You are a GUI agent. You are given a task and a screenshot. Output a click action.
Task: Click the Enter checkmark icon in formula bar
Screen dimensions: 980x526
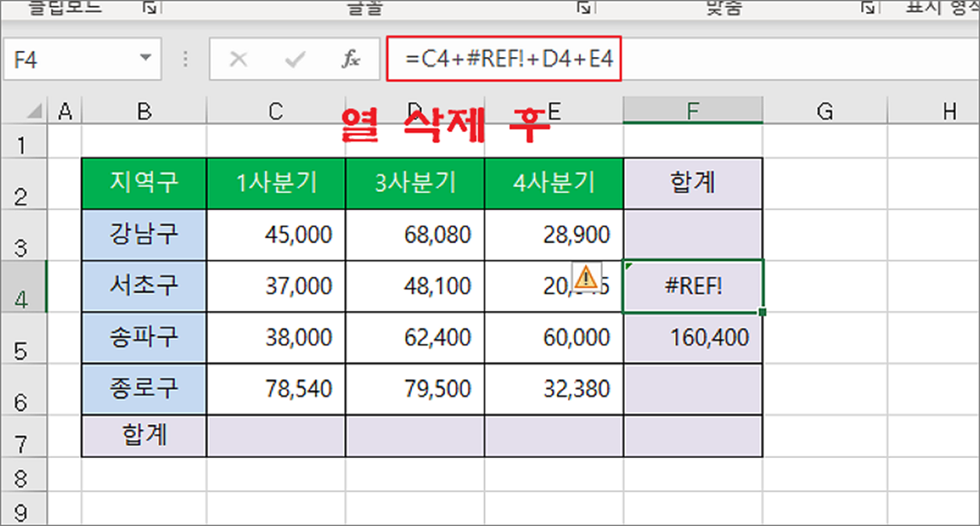click(295, 59)
